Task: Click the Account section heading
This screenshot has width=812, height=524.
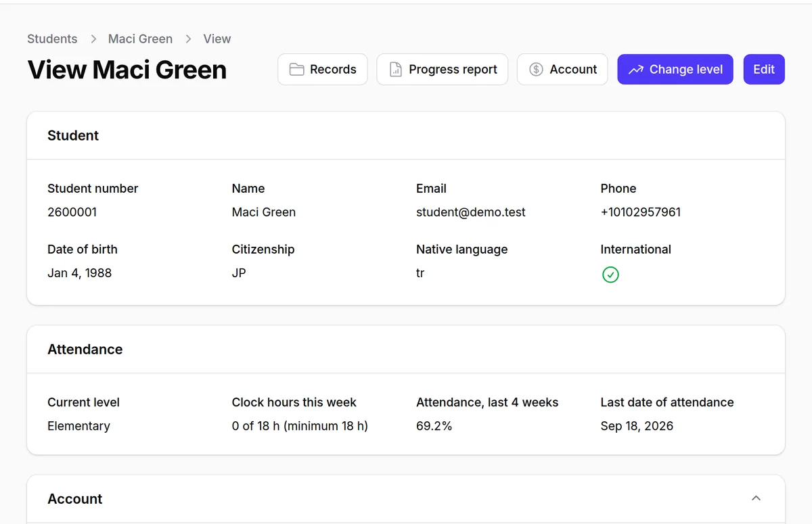Action: (x=74, y=499)
